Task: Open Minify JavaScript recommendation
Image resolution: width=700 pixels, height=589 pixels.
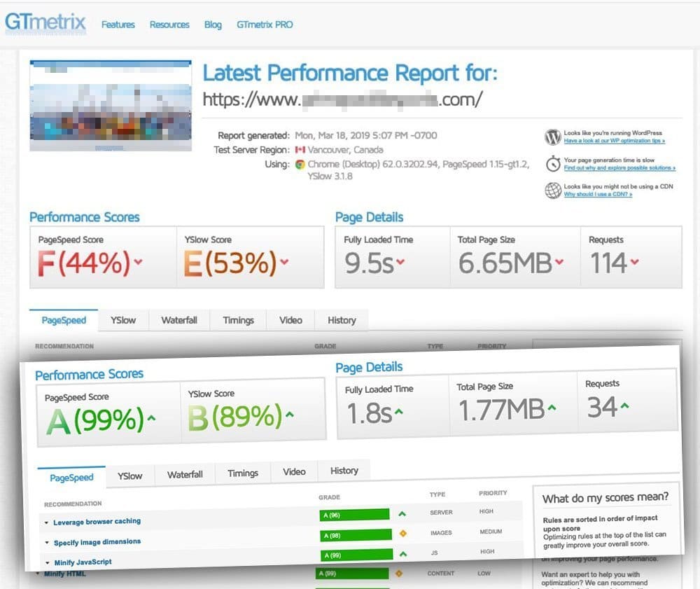Action: (x=83, y=562)
